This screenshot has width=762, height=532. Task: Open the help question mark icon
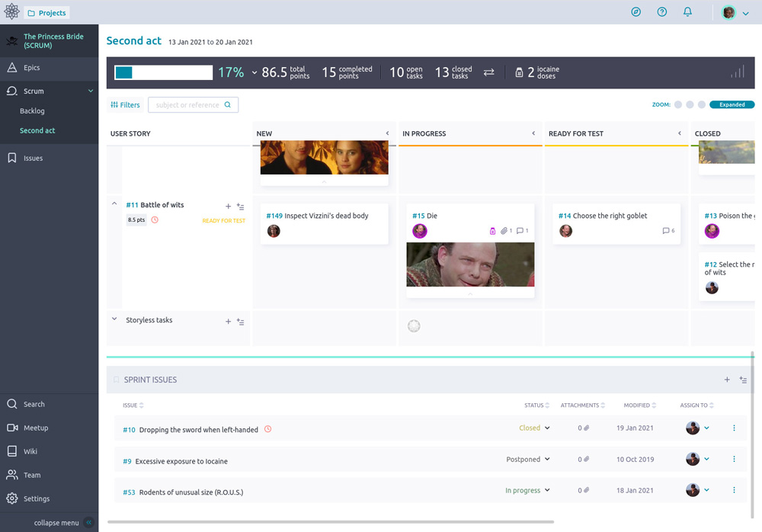[x=662, y=11]
